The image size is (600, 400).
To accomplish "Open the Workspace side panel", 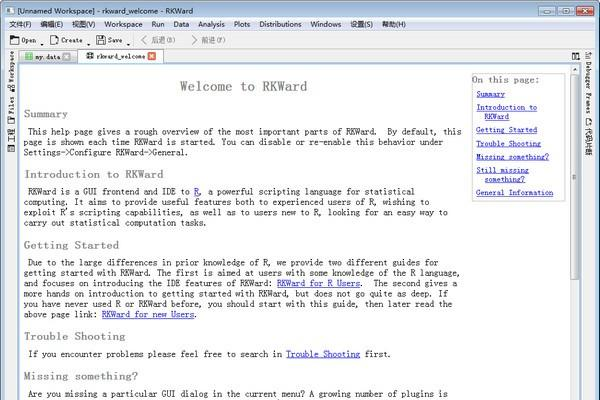I will [x=12, y=71].
